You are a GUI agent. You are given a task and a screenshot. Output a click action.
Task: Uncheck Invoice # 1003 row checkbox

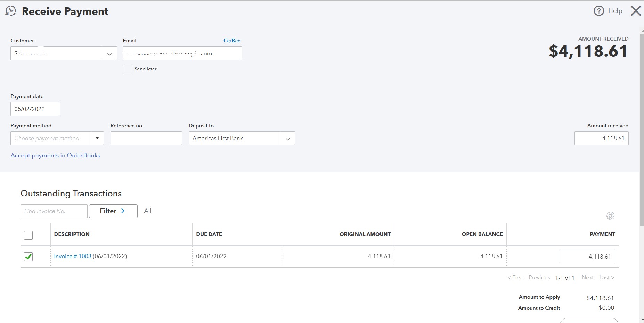[28, 257]
